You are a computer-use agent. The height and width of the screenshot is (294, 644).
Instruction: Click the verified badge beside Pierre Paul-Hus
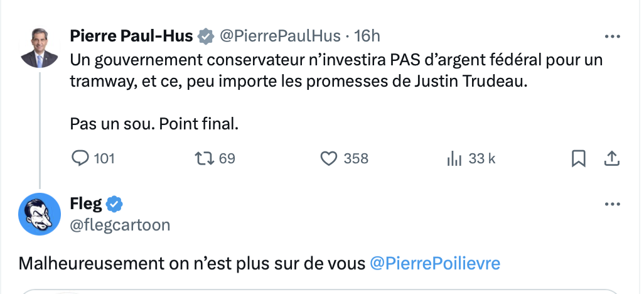(206, 36)
